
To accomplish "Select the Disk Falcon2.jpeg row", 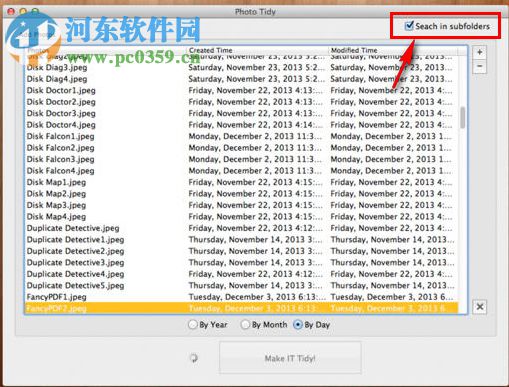I will click(x=241, y=148).
